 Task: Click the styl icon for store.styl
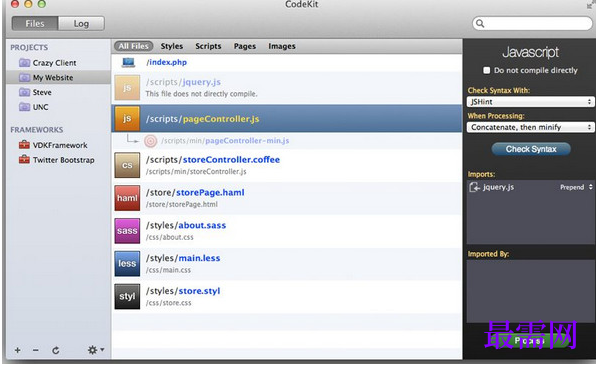click(127, 296)
